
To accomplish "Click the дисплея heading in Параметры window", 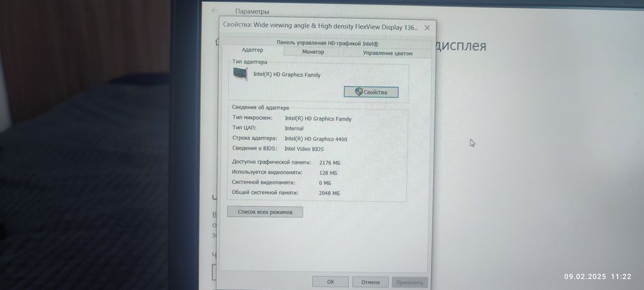I will pyautogui.click(x=460, y=46).
